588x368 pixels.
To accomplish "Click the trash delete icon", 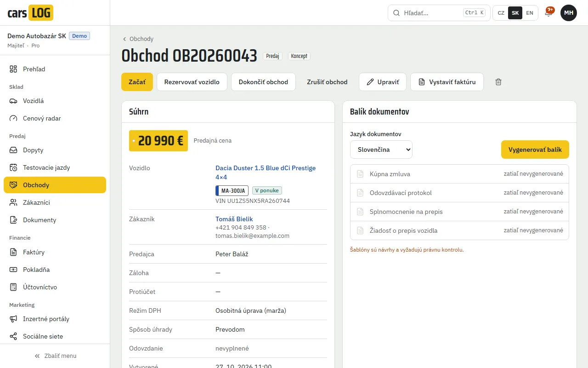I will click(x=498, y=82).
